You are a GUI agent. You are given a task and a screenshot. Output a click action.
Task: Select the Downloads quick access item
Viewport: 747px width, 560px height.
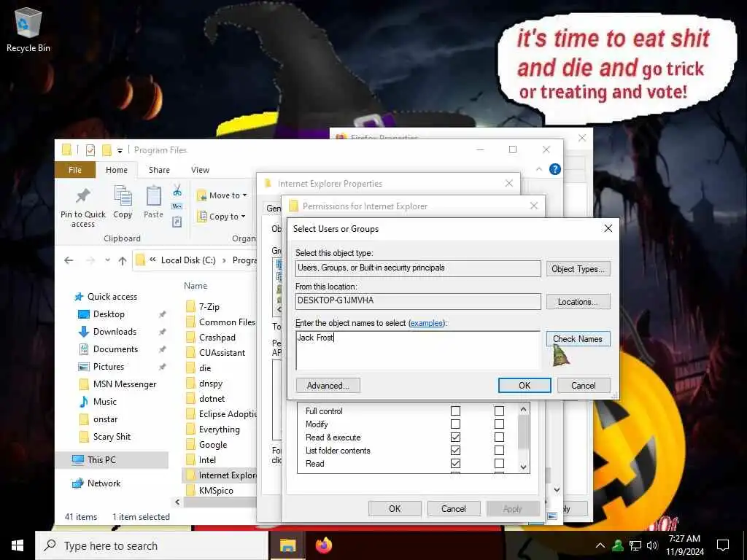point(115,332)
